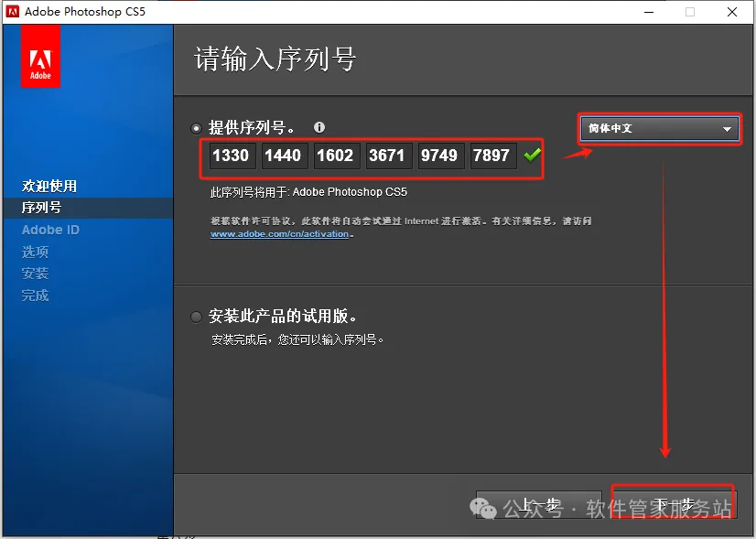Click serial field containing 1440
The width and height of the screenshot is (756, 539).
[285, 156]
